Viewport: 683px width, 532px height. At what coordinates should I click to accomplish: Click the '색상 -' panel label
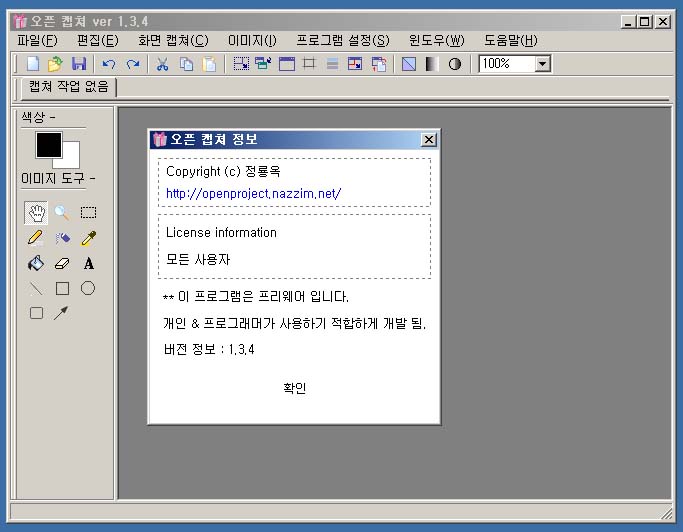[38, 117]
